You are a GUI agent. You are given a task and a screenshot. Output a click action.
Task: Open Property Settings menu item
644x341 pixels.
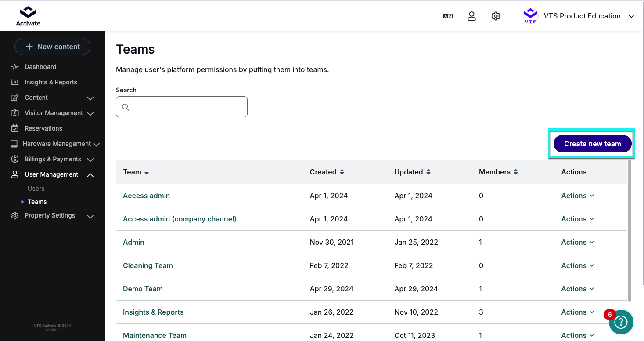coord(50,215)
